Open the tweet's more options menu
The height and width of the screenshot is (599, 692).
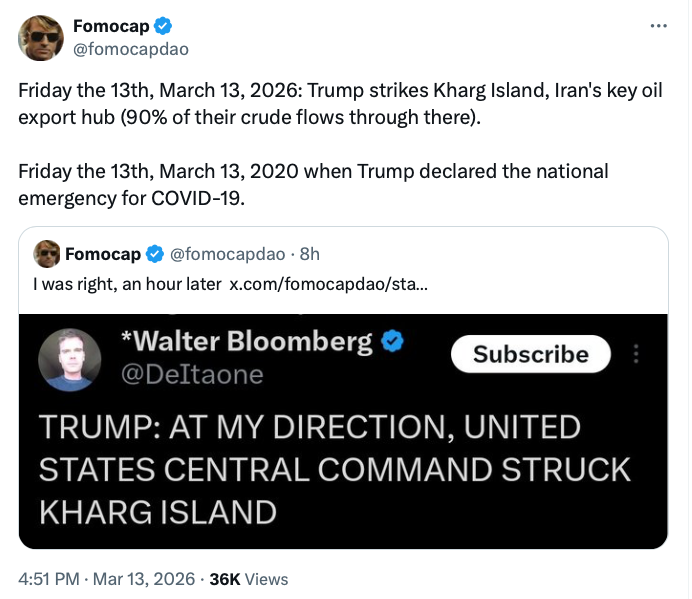(658, 26)
